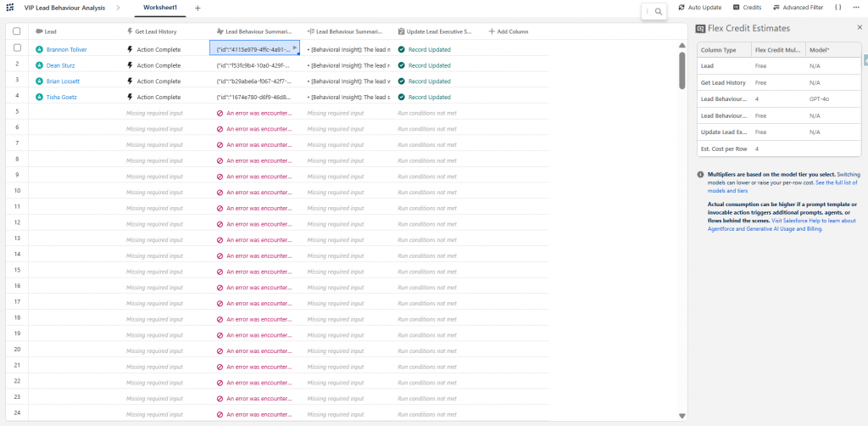Click the scroll up arrow of the worksheet
The image size is (868, 426).
point(682,47)
